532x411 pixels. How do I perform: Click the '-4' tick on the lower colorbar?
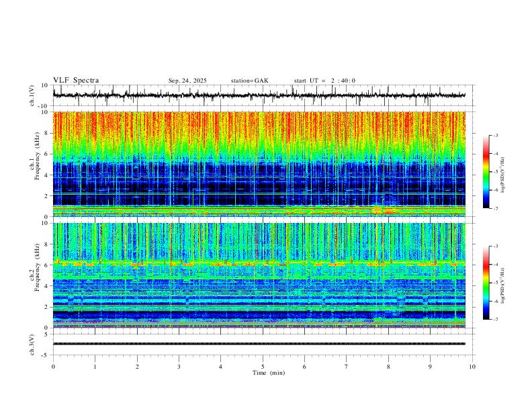click(495, 265)
